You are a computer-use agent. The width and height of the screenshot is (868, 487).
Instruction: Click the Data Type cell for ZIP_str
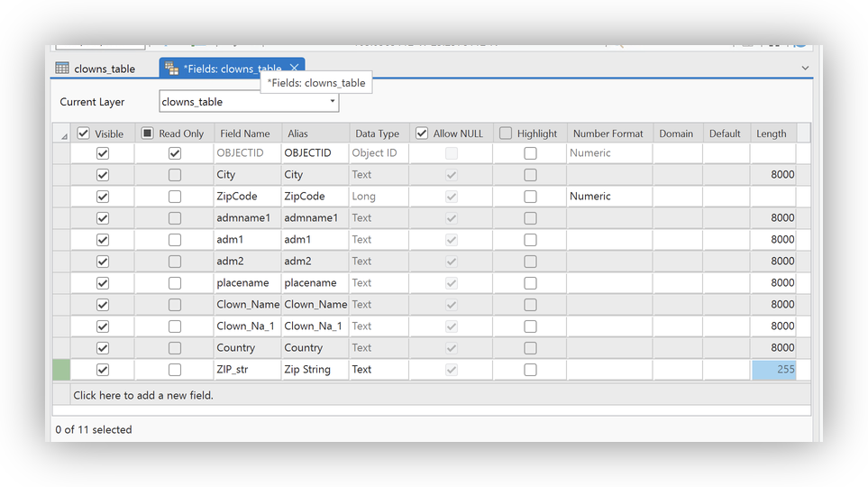coord(379,370)
